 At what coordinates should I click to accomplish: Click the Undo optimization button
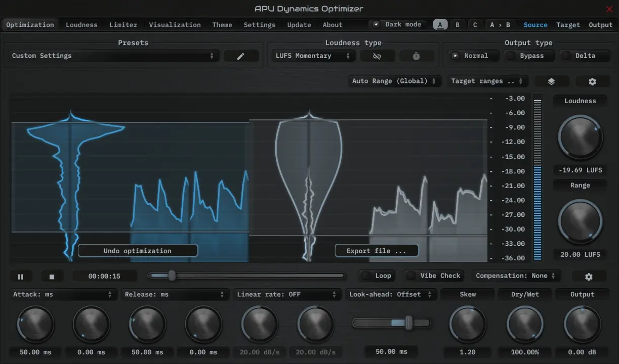pyautogui.click(x=138, y=251)
